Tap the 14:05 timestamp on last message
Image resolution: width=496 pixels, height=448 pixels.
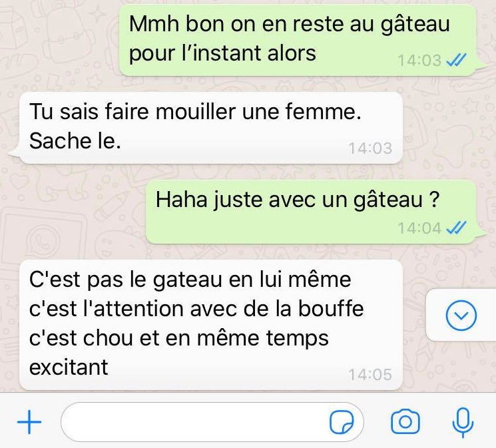point(370,375)
